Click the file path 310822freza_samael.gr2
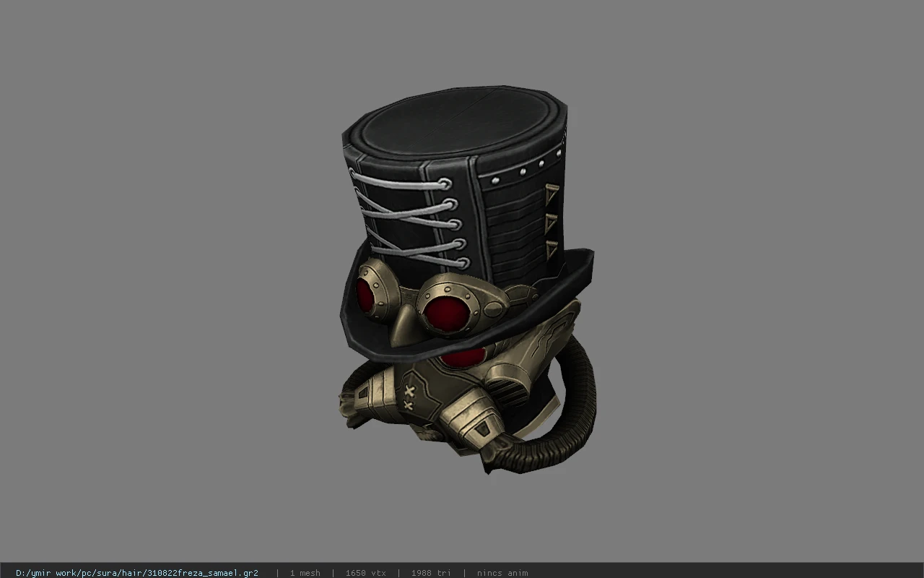 tap(137, 573)
